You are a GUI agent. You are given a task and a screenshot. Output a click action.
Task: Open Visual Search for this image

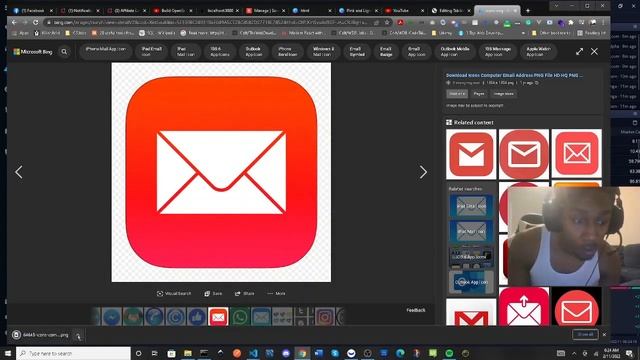click(174, 293)
